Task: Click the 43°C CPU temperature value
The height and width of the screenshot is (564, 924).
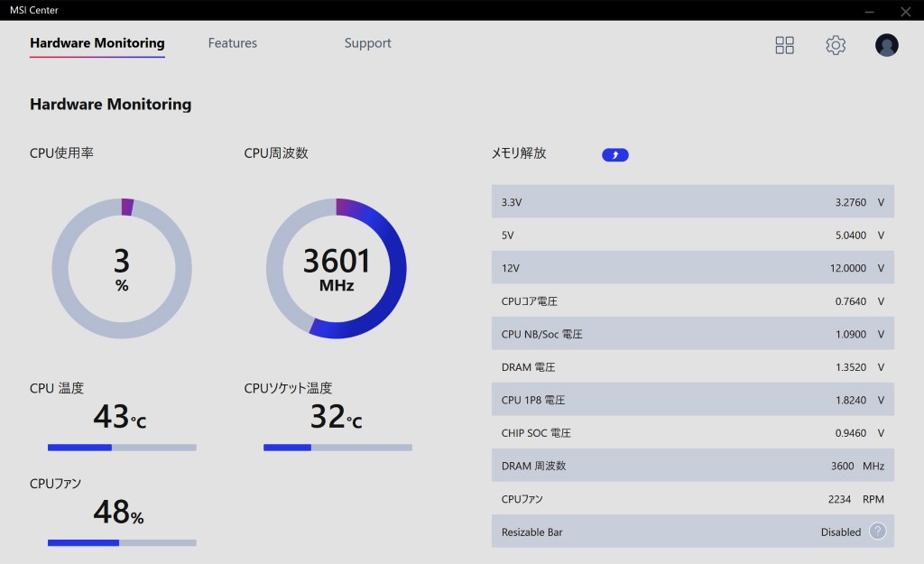Action: [120, 416]
